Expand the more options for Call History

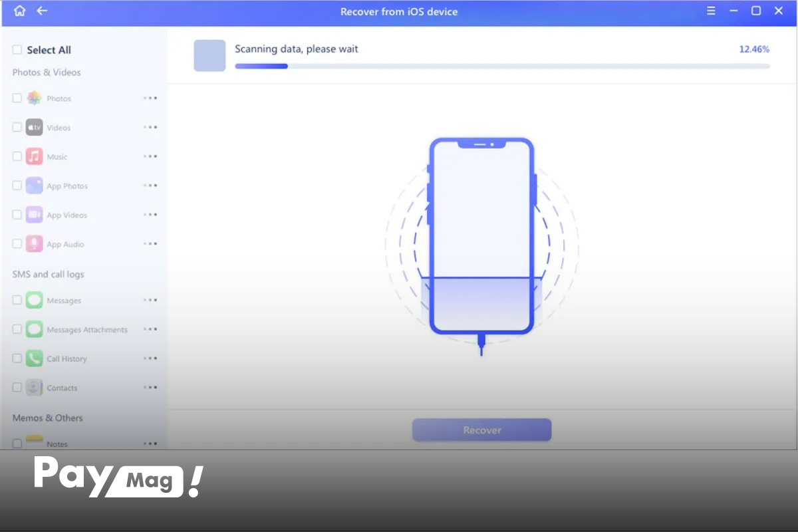point(150,358)
